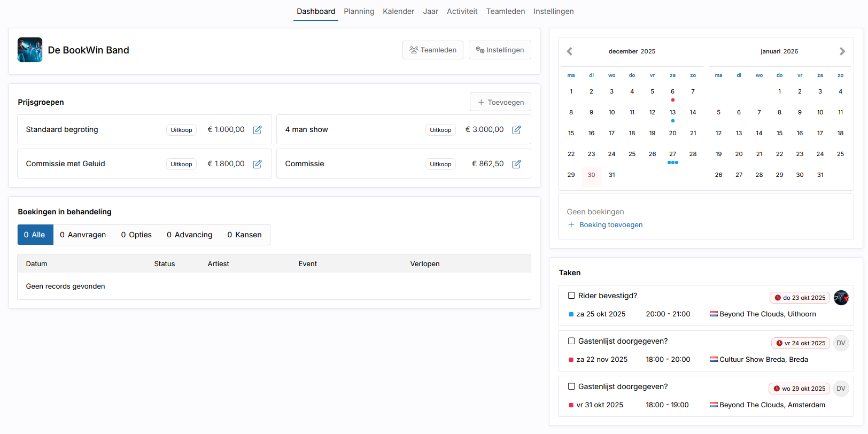Screen dimensions: 868x434
Task: Click assignee avatar on Rider bevestigd task
Action: tap(841, 298)
